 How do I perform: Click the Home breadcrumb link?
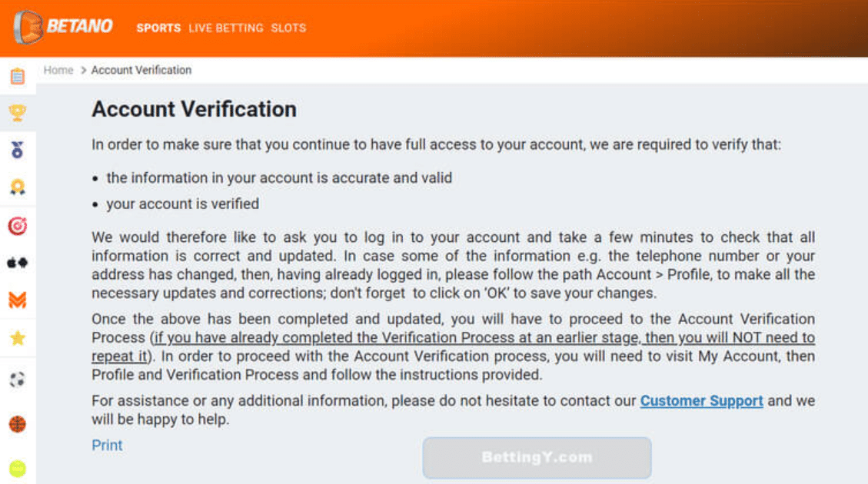(58, 70)
